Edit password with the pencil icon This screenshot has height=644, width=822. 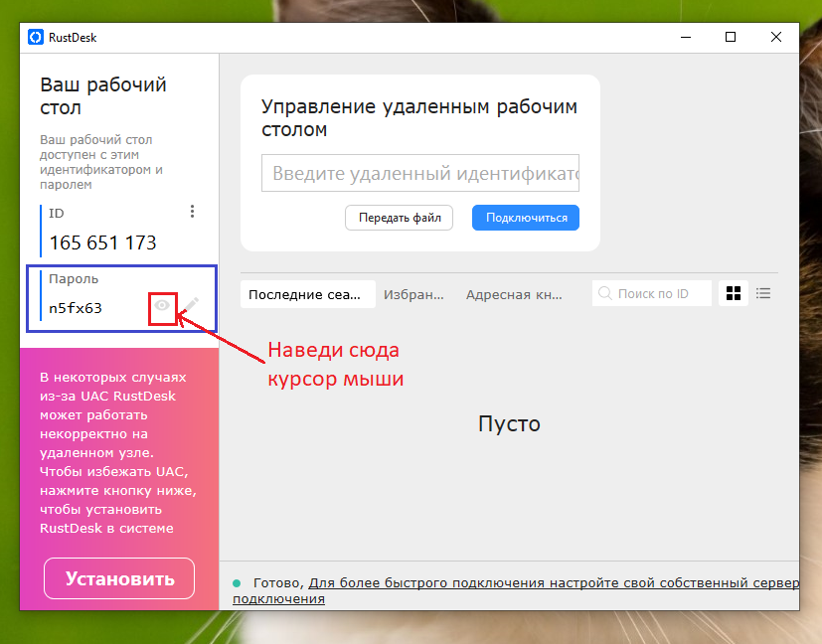point(191,305)
